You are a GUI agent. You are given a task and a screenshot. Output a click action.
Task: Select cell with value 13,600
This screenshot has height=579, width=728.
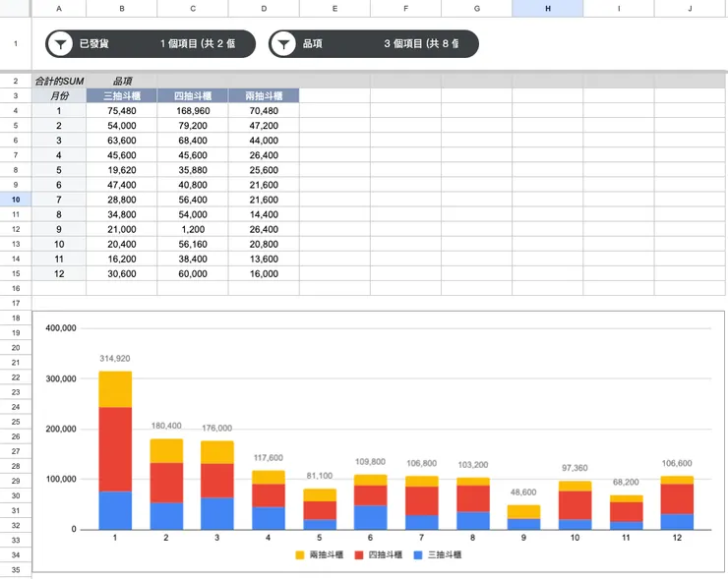(264, 260)
